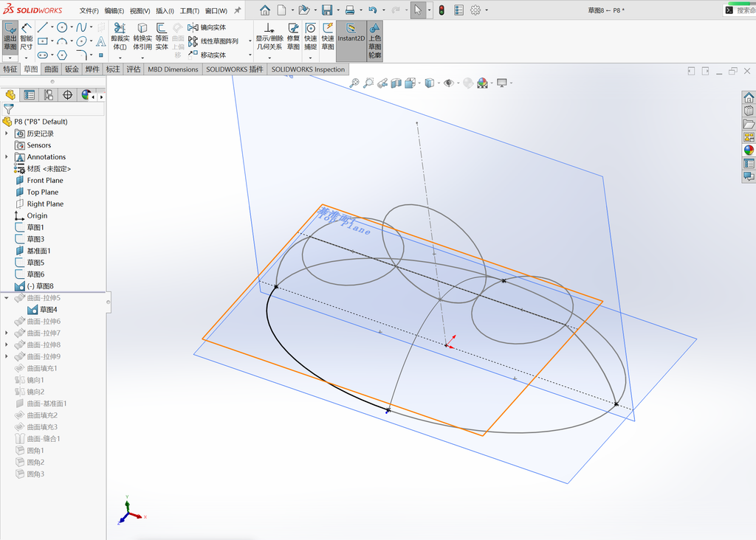Open the Options gear dropdown arrow

(x=487, y=10)
